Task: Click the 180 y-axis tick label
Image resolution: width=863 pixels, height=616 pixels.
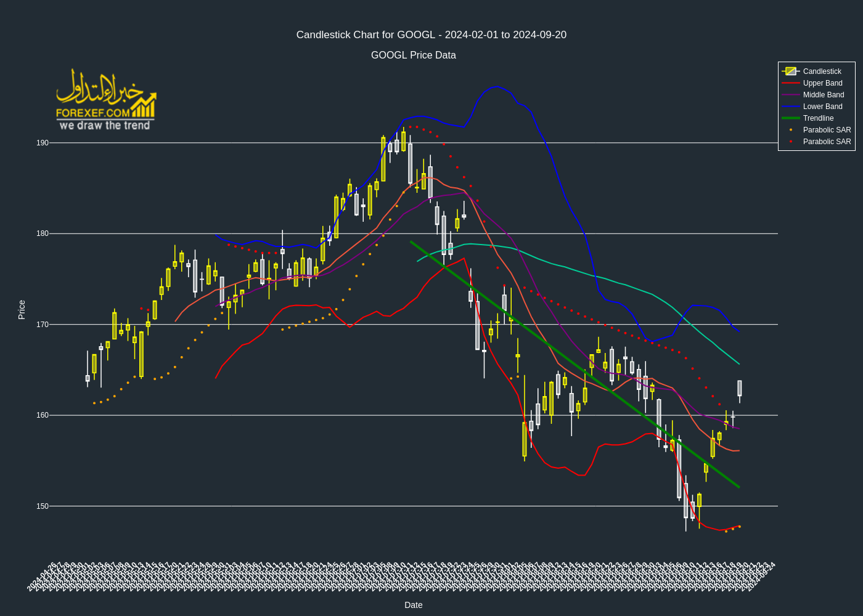Action: pos(43,233)
